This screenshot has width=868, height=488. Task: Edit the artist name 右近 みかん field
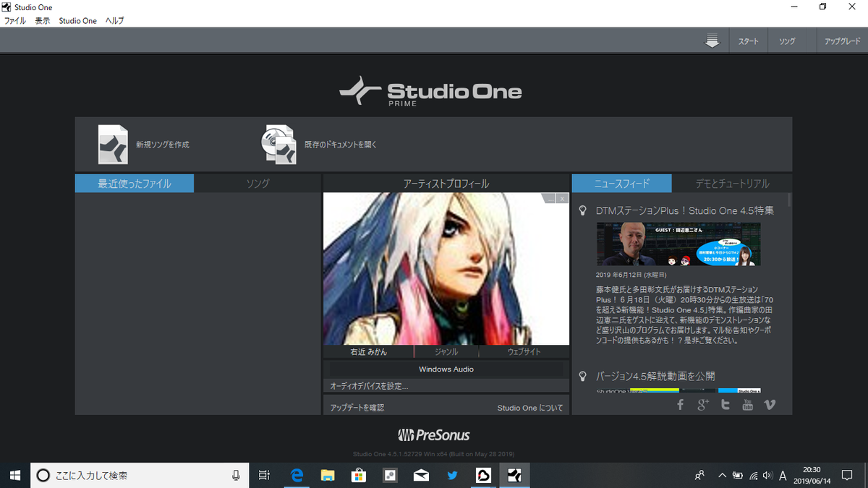click(368, 351)
